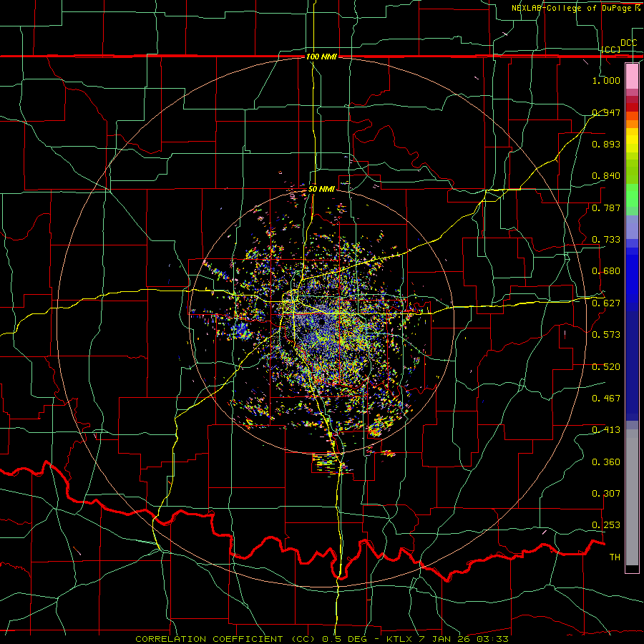Select the 0.467 scale value
Viewport: 644px width, 644px height.
pyautogui.click(x=606, y=399)
